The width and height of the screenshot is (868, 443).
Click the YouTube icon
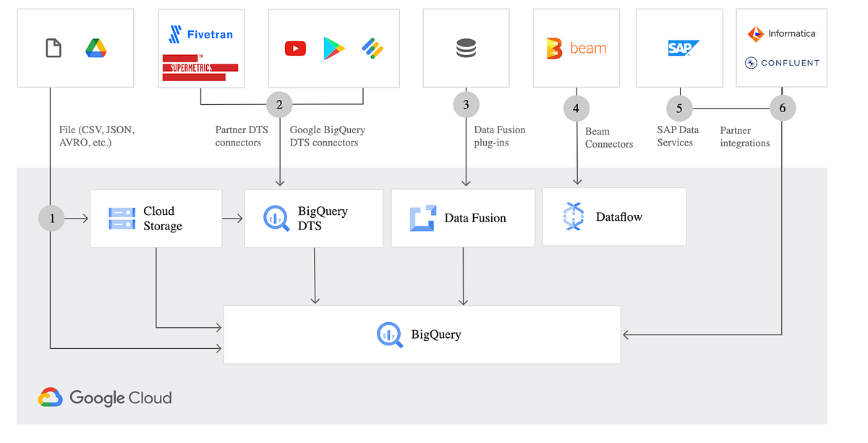click(295, 48)
